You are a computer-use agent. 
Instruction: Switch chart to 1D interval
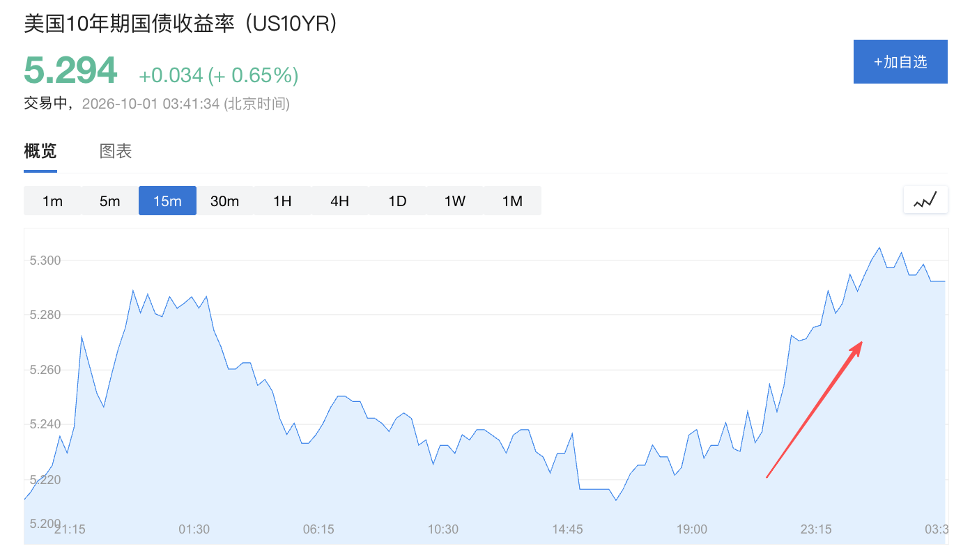[397, 201]
